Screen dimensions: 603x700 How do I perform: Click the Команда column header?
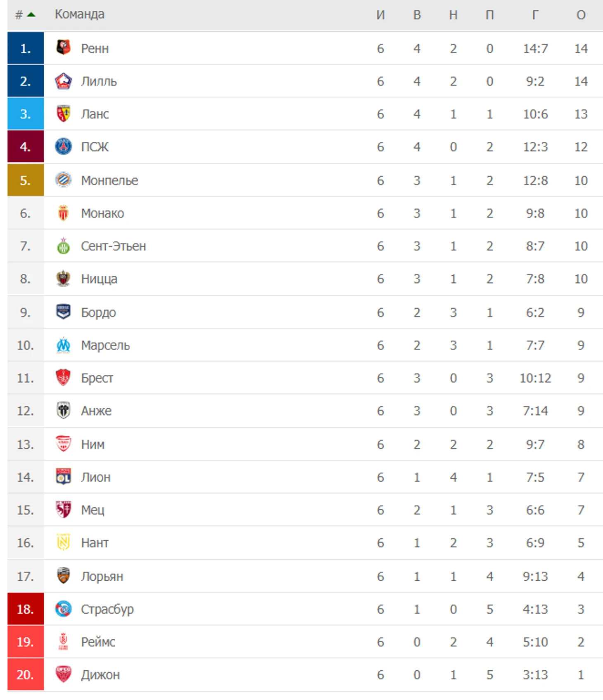[x=80, y=14]
